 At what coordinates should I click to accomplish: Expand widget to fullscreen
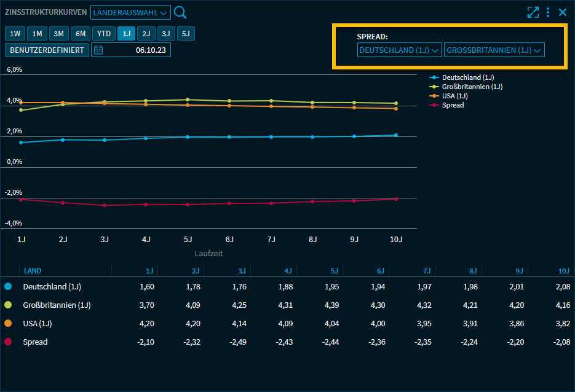tap(533, 12)
